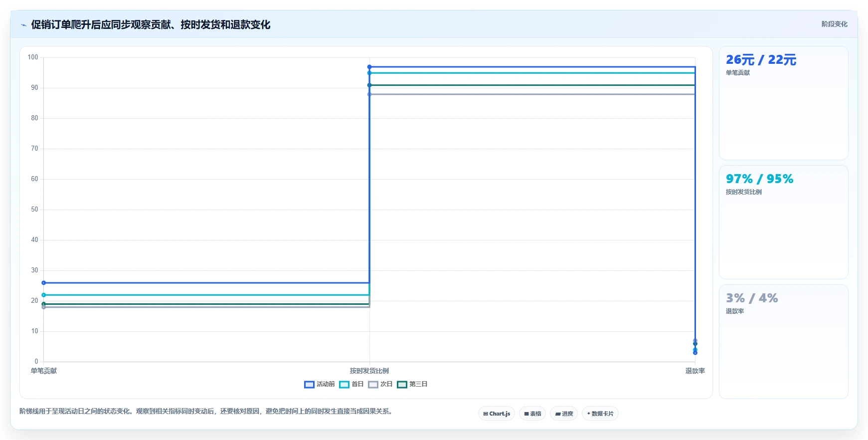Screen dimensions: 868x440
Task: Select the 26元 / 22元 value card
Action: (x=783, y=103)
